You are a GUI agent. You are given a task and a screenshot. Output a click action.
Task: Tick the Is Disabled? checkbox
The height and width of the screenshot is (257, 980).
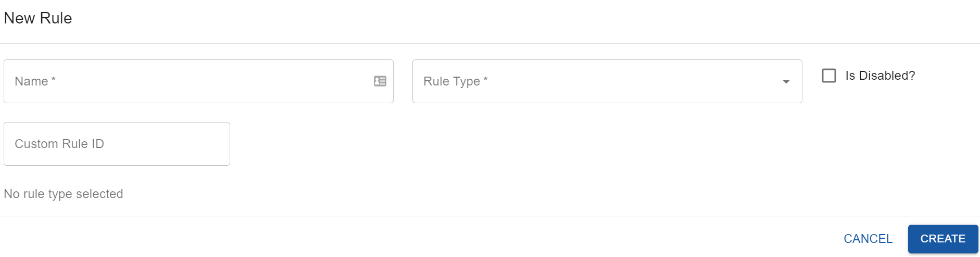828,76
